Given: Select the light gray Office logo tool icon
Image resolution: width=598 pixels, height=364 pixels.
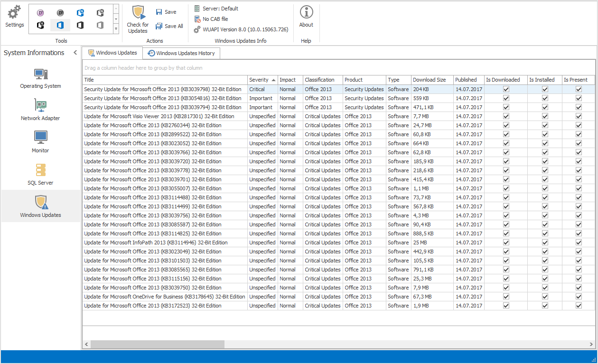Looking at the screenshot, I should (100, 25).
